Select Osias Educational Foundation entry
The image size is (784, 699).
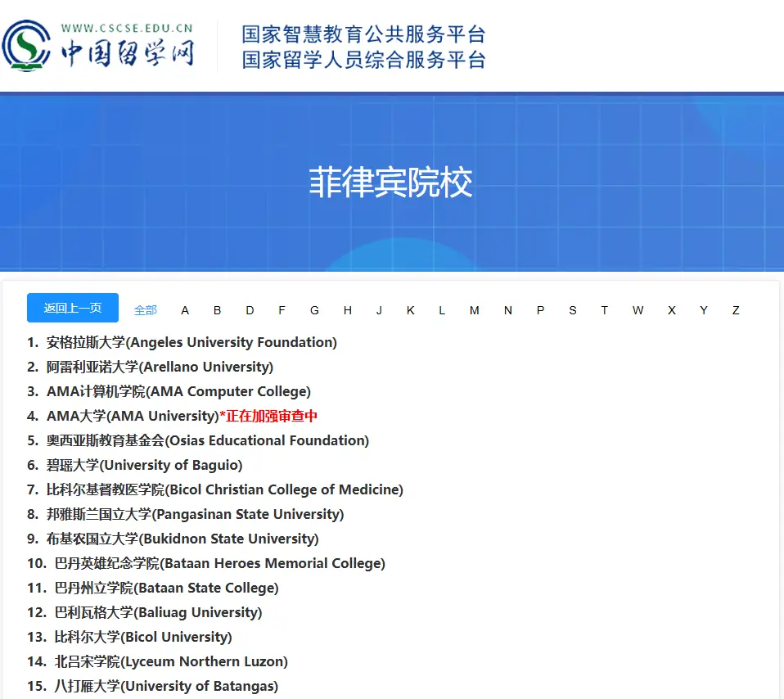tap(208, 440)
